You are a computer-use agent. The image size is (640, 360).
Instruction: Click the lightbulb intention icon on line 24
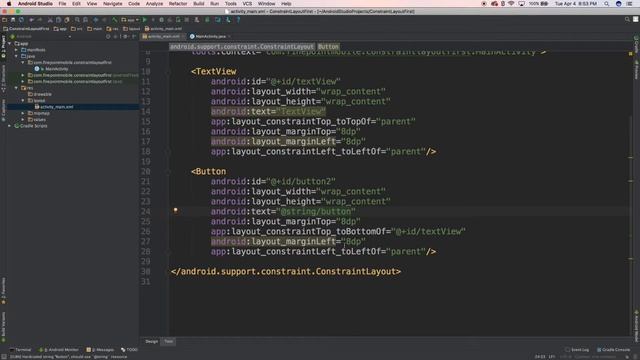176,210
